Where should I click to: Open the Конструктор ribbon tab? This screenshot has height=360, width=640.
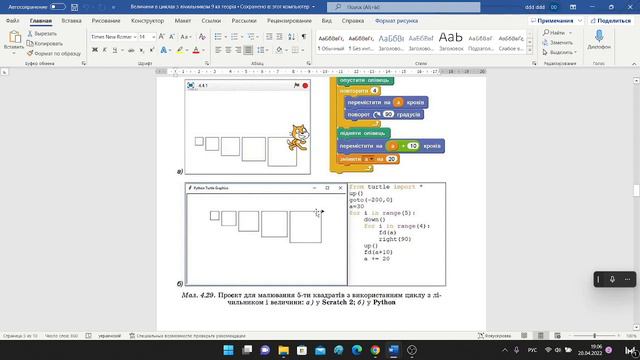pos(147,20)
